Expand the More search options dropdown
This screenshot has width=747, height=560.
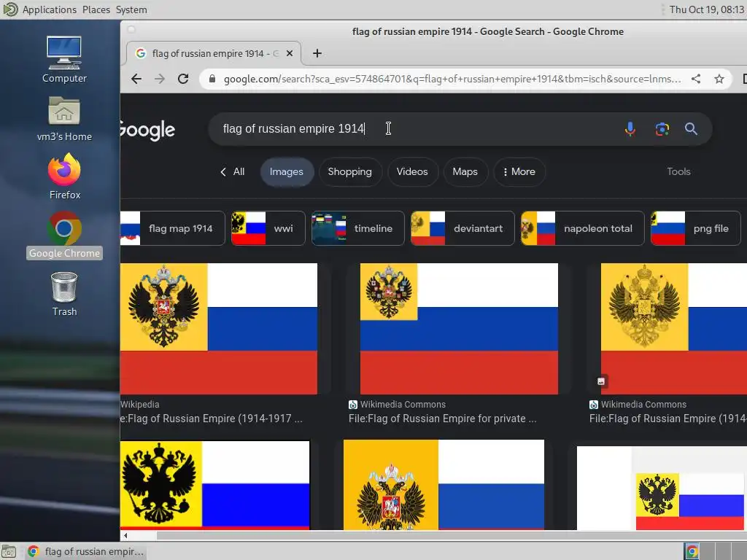click(519, 172)
